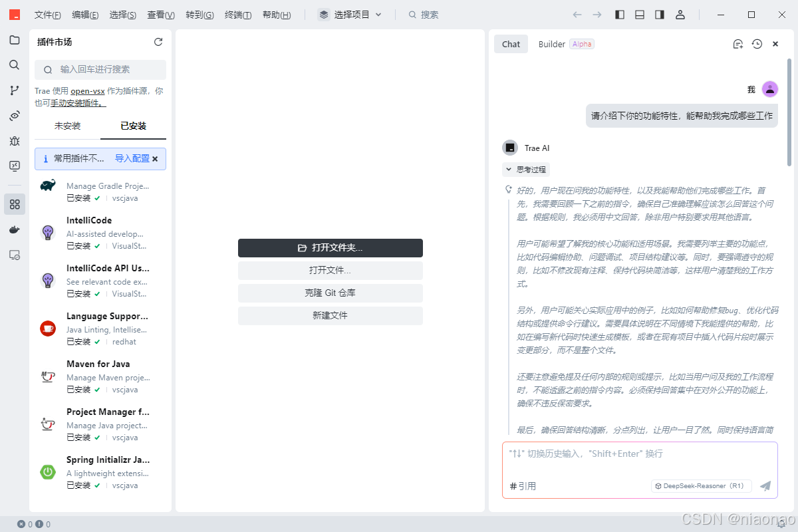This screenshot has height=532, width=798.
Task: Switch to the 未安装 tab
Action: [x=67, y=126]
